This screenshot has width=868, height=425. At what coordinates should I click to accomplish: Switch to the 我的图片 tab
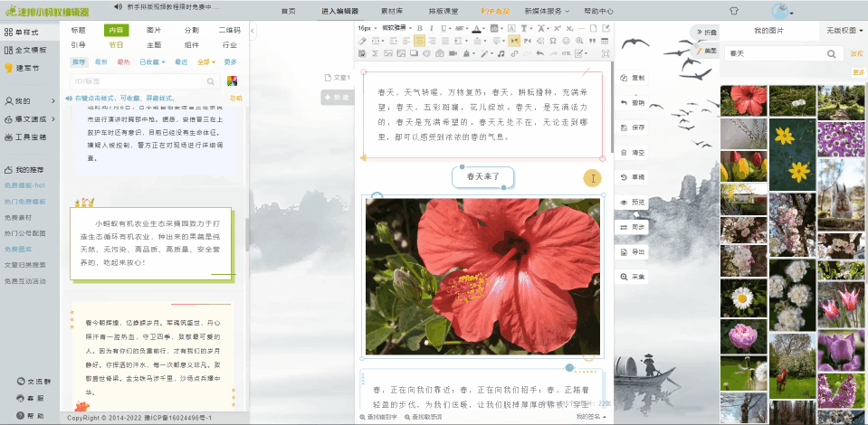pyautogui.click(x=769, y=31)
